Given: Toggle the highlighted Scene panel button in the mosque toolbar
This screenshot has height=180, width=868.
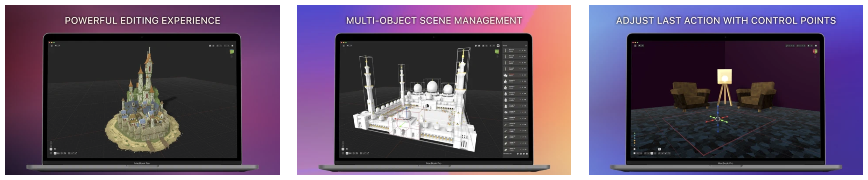Looking at the screenshot, I should click(x=498, y=46).
